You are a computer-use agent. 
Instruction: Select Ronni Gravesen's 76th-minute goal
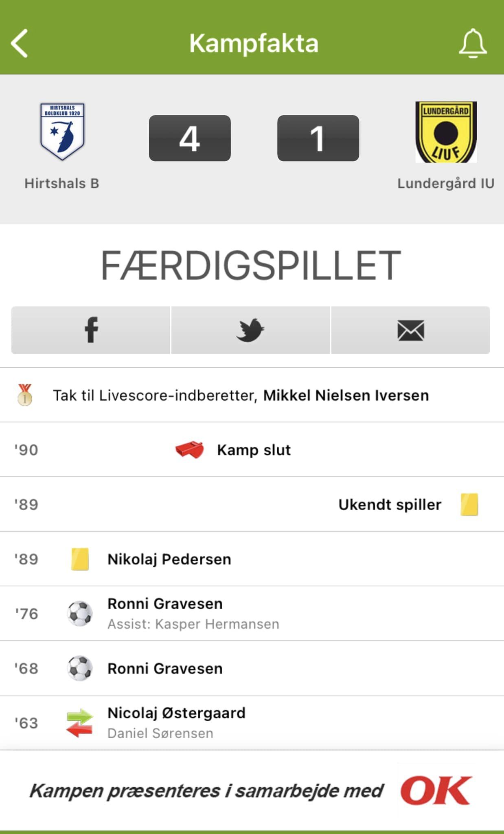pos(165,604)
